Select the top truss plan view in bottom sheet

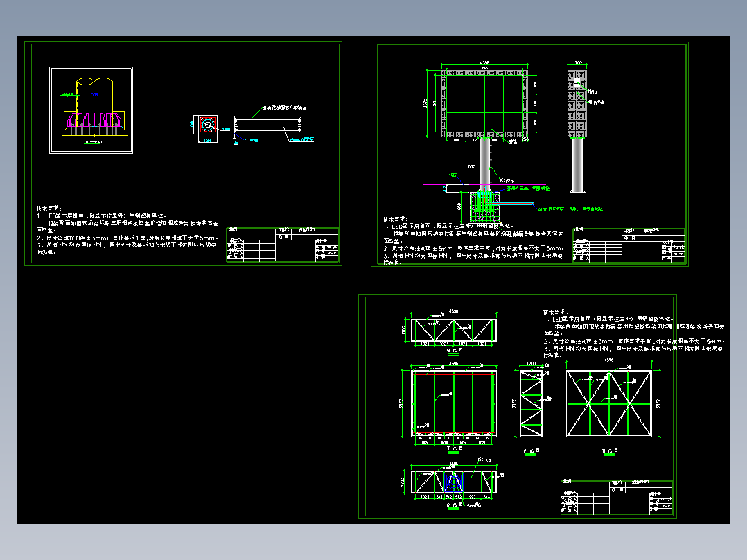[453, 331]
